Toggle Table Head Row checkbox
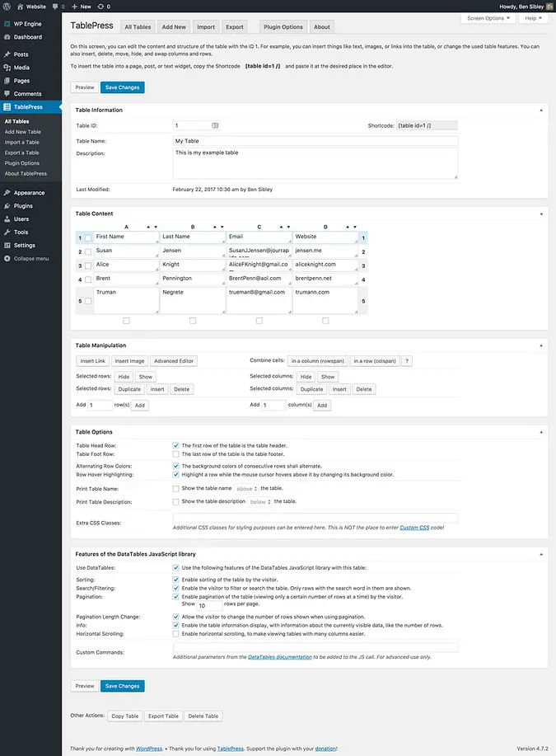 [175, 445]
